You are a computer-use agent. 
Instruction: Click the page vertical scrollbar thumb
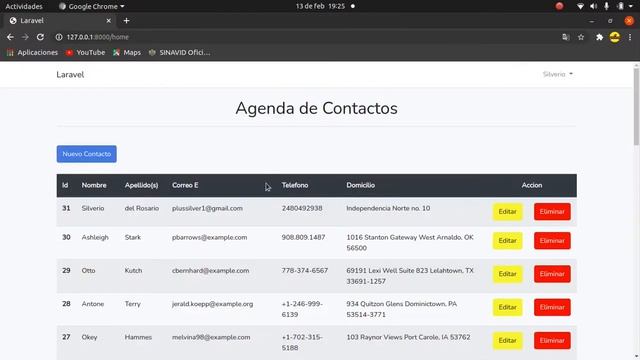tap(636, 107)
